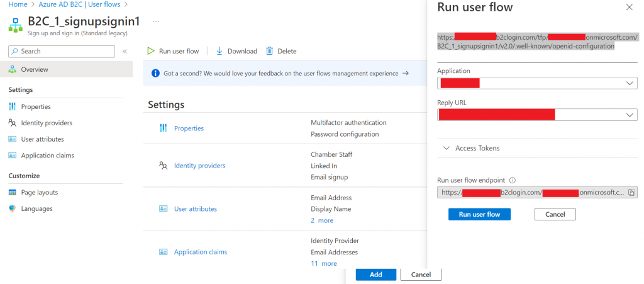Open the Application claims settings link
Image resolution: width=644 pixels, height=284 pixels.
point(200,252)
